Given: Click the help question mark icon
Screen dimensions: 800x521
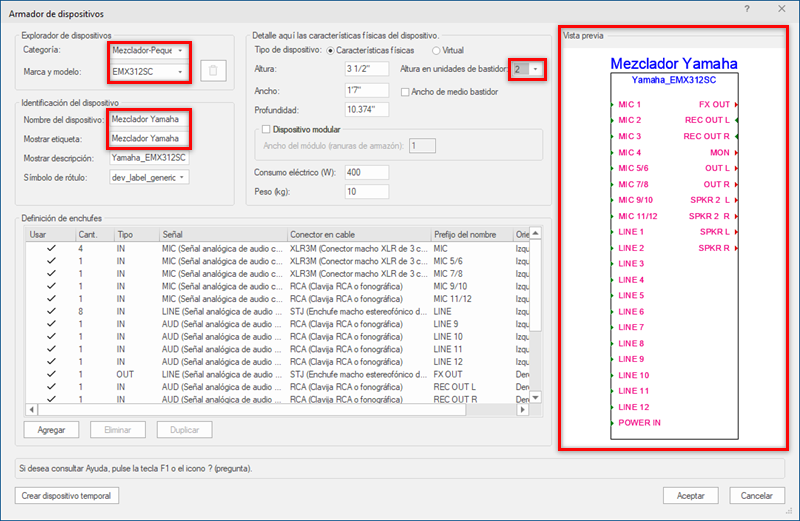Looking at the screenshot, I should (747, 9).
